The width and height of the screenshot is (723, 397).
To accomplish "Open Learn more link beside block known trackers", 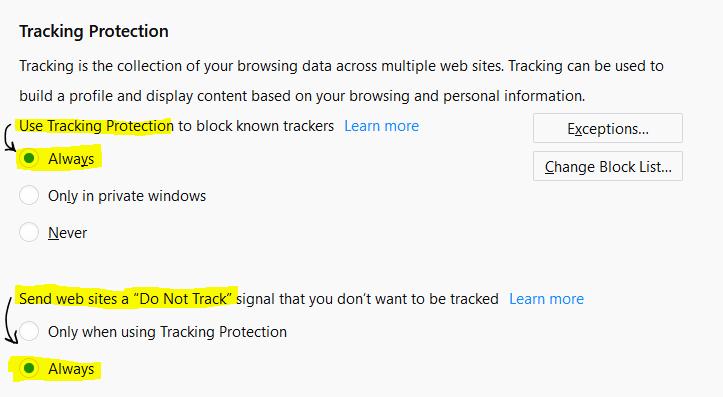I will [381, 126].
